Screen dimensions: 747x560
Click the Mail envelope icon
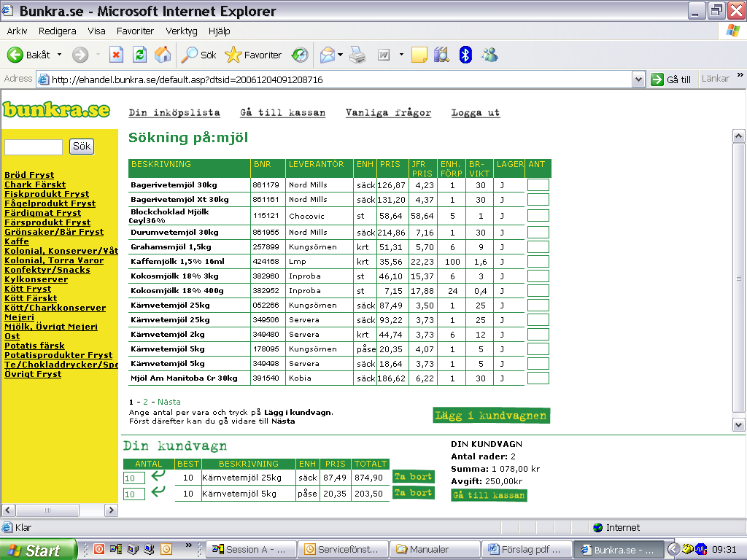click(x=328, y=55)
